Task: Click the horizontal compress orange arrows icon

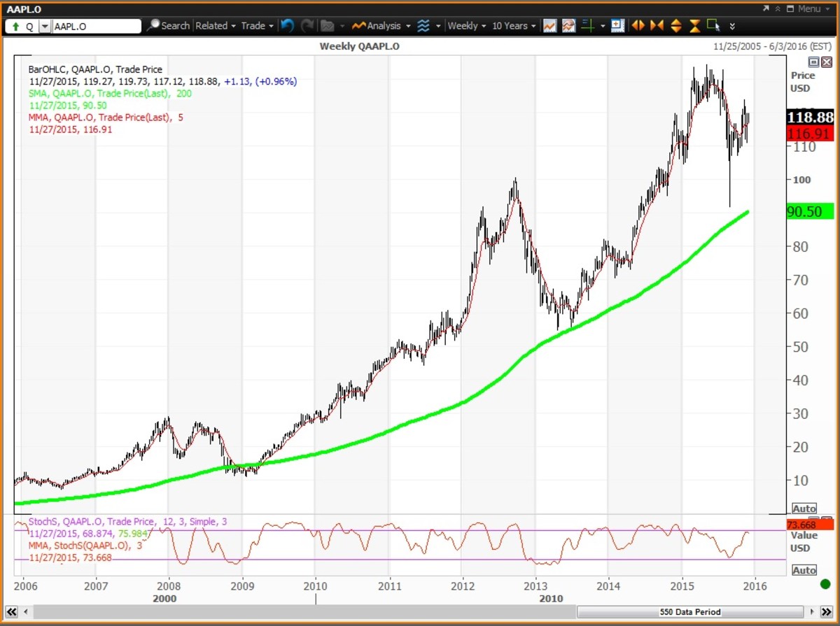Action: pos(657,26)
